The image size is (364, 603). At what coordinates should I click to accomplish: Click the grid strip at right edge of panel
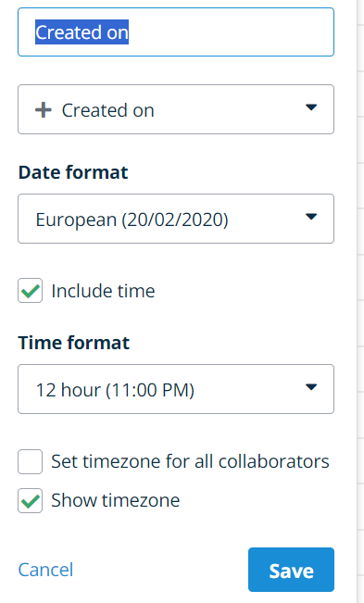(360, 302)
